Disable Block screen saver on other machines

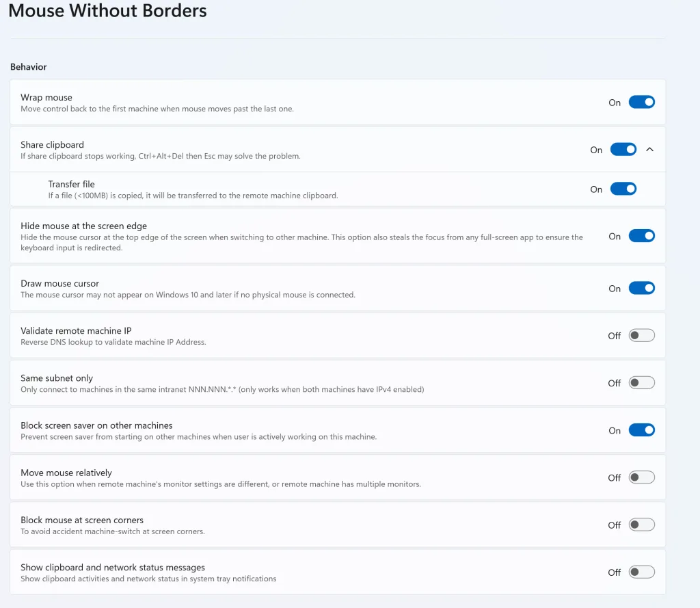641,429
